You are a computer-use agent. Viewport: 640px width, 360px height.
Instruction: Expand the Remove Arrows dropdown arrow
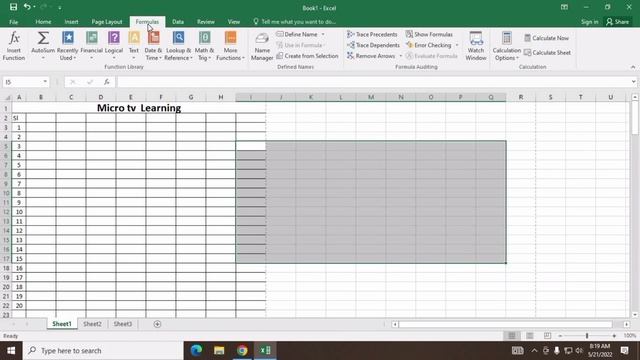(x=400, y=56)
